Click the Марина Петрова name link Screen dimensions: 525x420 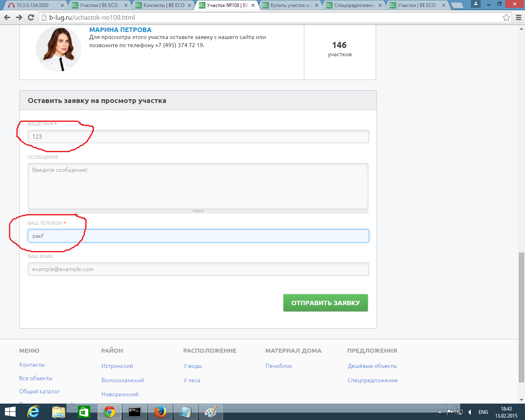pos(120,30)
